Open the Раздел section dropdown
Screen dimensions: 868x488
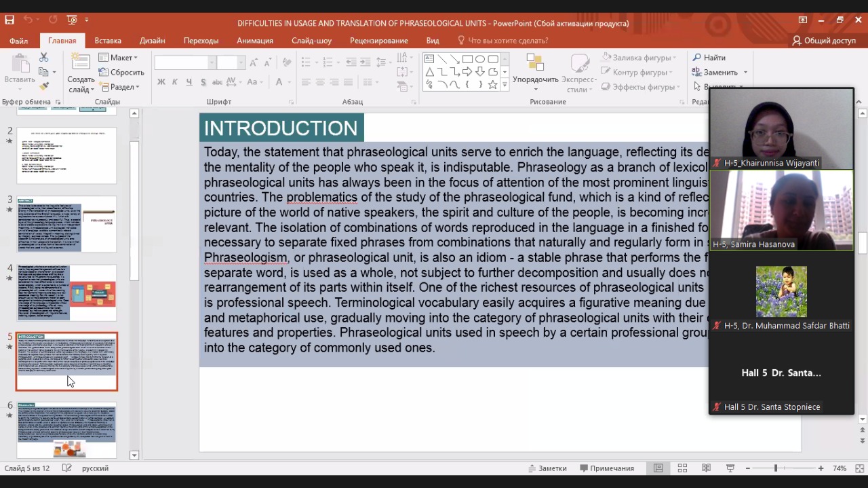pos(120,87)
